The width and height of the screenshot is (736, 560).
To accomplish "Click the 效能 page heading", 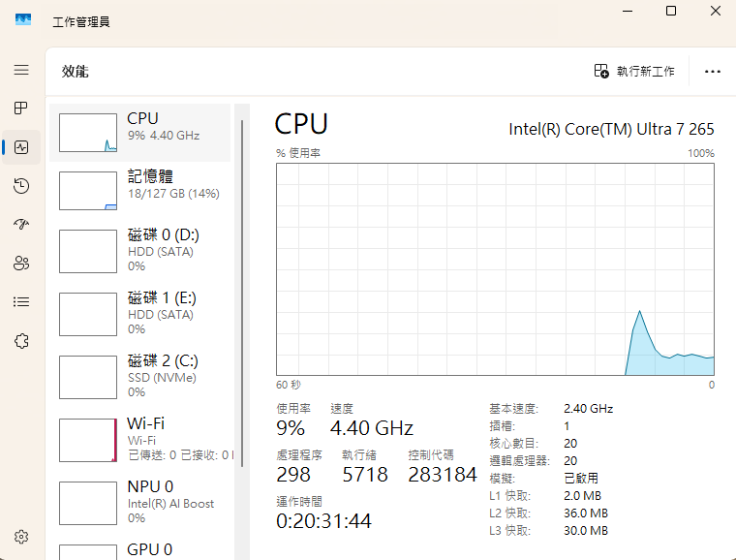I will click(76, 72).
